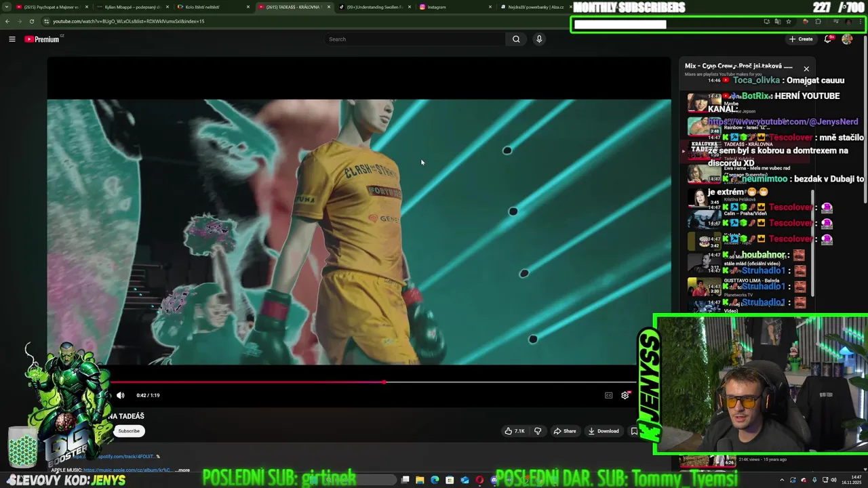Click the magnifier search button
The height and width of the screenshot is (488, 868).
point(516,39)
